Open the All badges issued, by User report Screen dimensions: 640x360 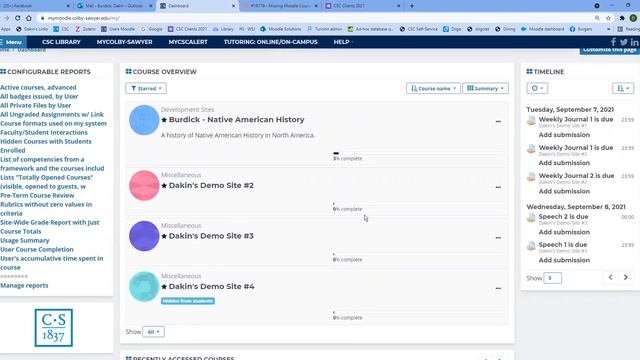[x=39, y=96]
